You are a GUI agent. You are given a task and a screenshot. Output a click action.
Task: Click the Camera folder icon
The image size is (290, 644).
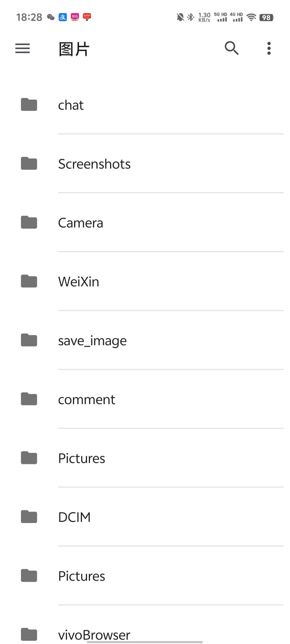coord(29,222)
